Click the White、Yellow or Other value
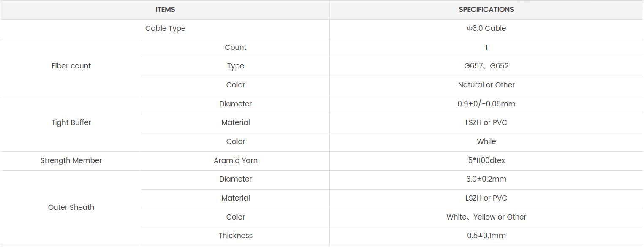Viewport: 644px width, 247px height. click(486, 217)
